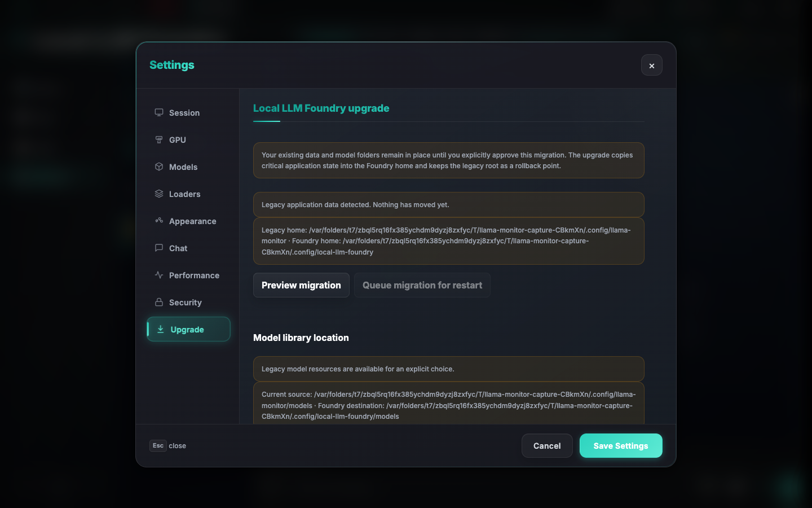Click the Appearance palette icon

pos(159,221)
